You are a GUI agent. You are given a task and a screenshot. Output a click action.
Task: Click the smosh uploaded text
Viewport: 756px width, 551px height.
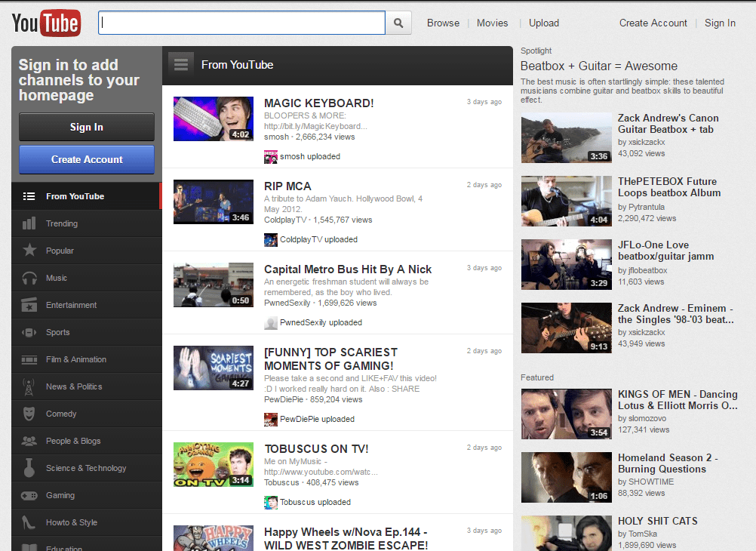[x=310, y=157]
